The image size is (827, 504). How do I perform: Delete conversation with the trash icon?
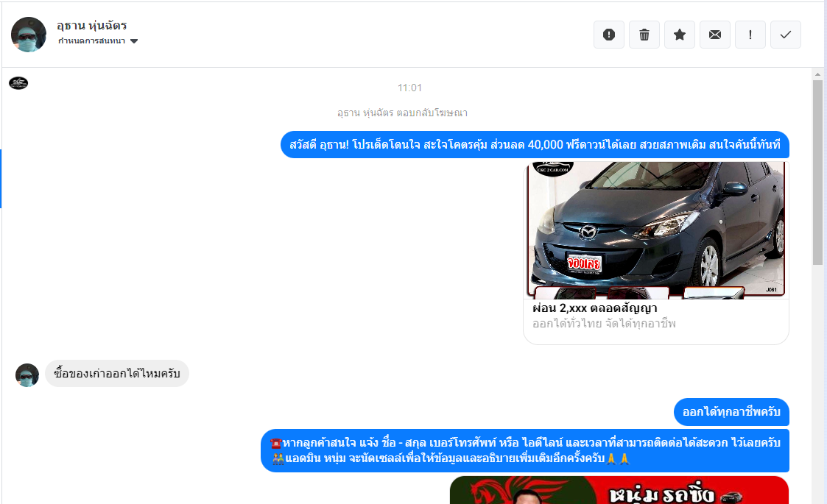point(644,35)
